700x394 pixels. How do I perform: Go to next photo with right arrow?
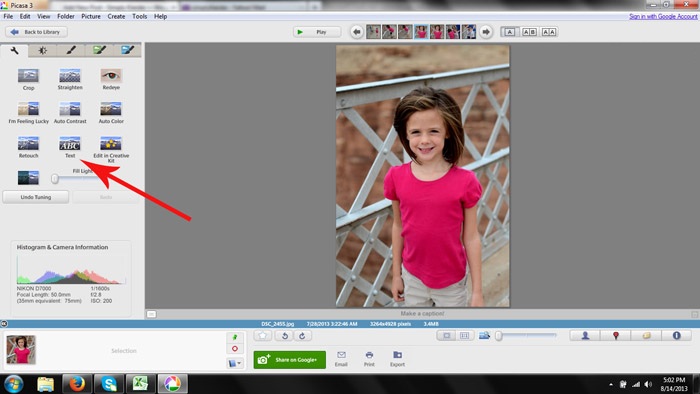click(486, 32)
